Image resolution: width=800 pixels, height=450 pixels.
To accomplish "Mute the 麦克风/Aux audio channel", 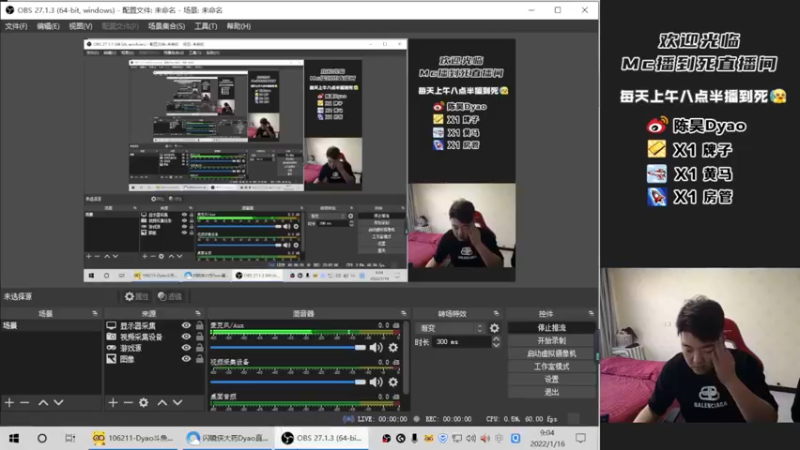I will coord(376,347).
